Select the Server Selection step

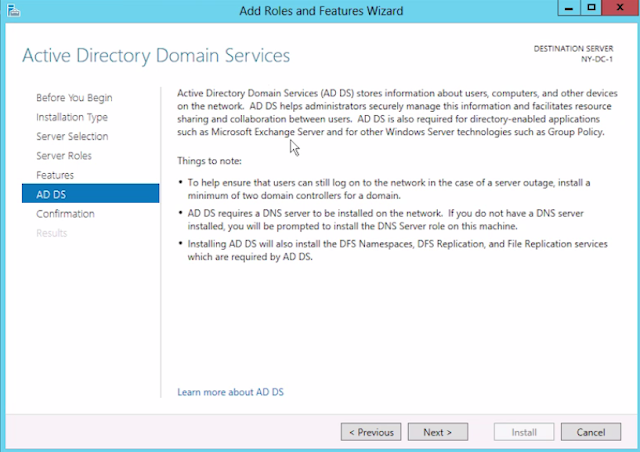click(72, 136)
